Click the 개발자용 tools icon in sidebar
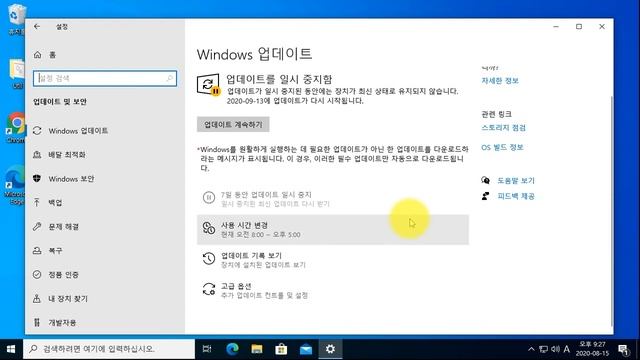Screen dimensions: 640x360 [37, 322]
